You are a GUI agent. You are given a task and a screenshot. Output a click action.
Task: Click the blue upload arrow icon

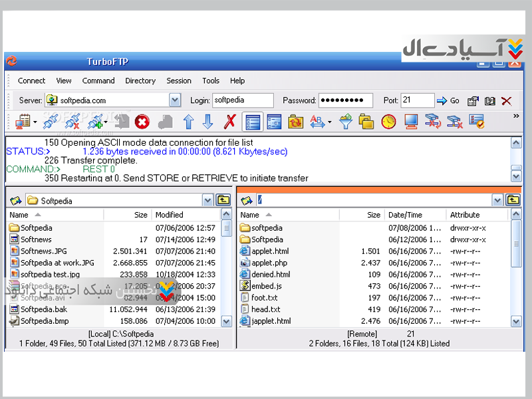pyautogui.click(x=188, y=122)
